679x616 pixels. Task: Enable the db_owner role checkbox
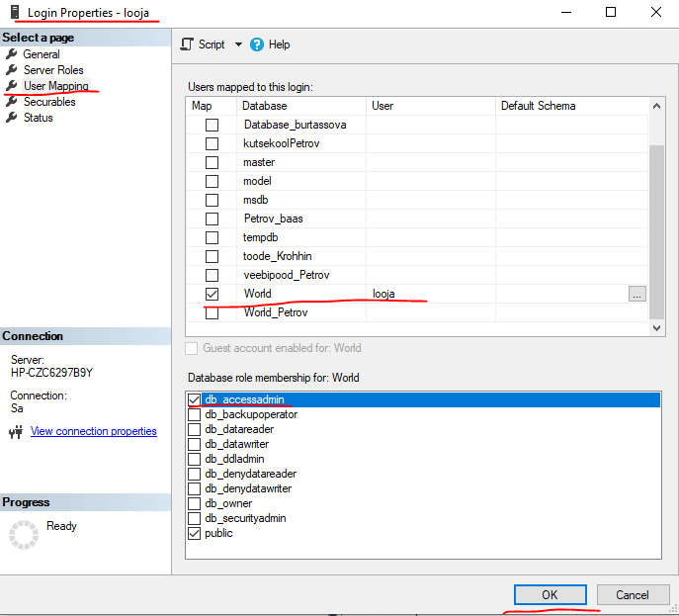pos(194,503)
